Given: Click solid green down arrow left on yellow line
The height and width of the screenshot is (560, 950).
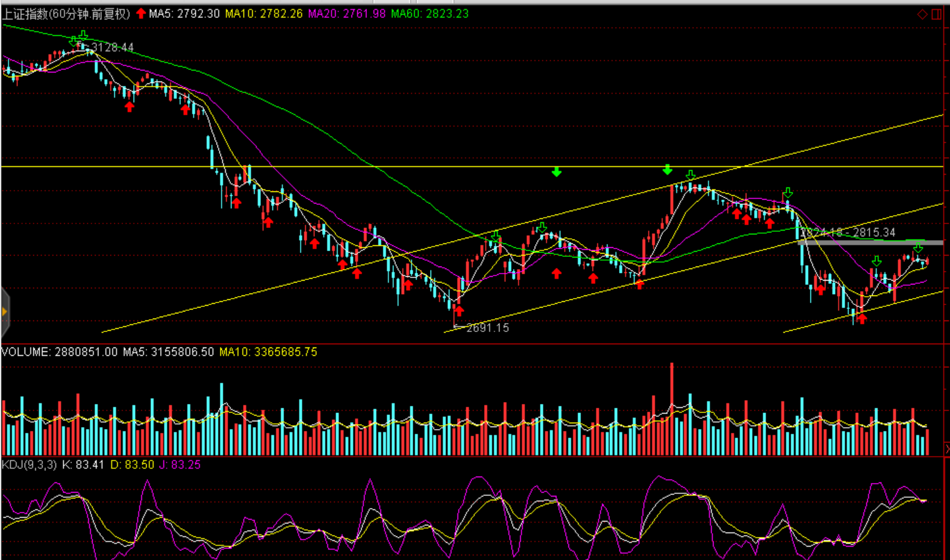Looking at the screenshot, I should tap(557, 171).
